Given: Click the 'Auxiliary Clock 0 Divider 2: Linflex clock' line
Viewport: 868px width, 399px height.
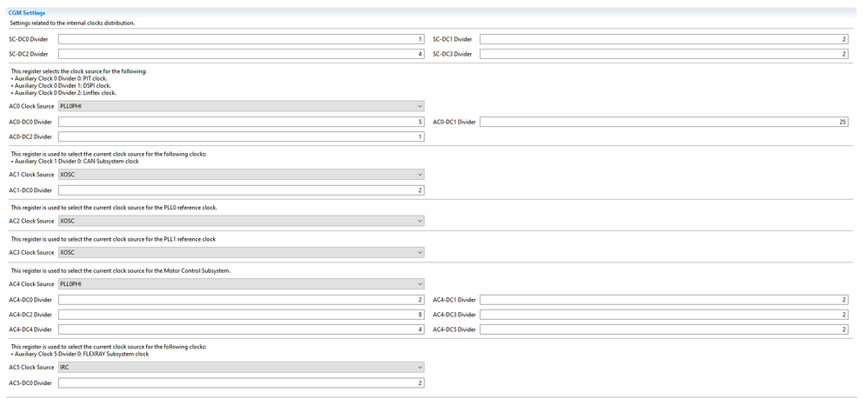Looking at the screenshot, I should pos(63,93).
